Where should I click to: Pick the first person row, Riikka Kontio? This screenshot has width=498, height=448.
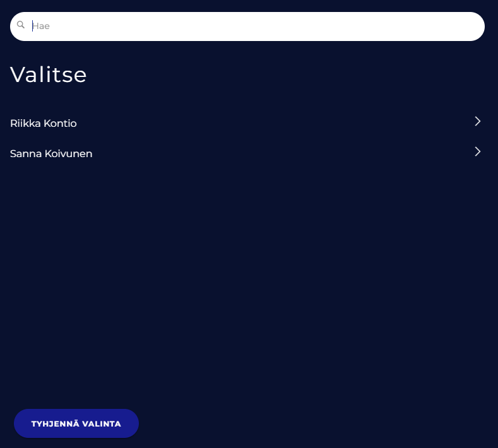tap(246, 123)
